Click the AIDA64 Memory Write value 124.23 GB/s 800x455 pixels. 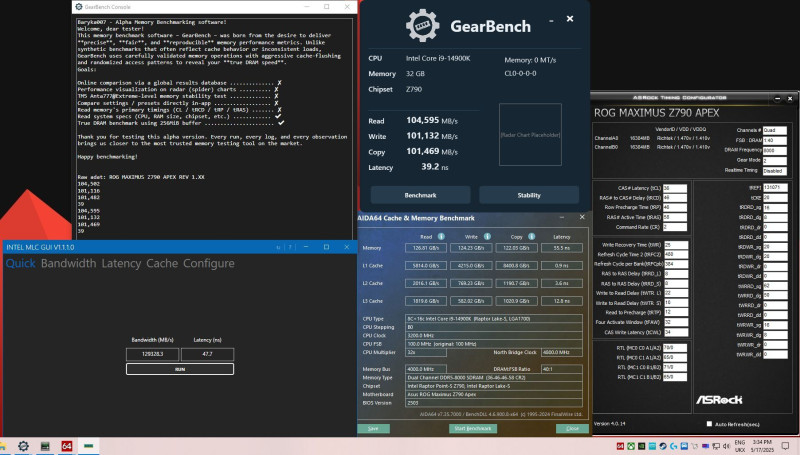(x=471, y=248)
